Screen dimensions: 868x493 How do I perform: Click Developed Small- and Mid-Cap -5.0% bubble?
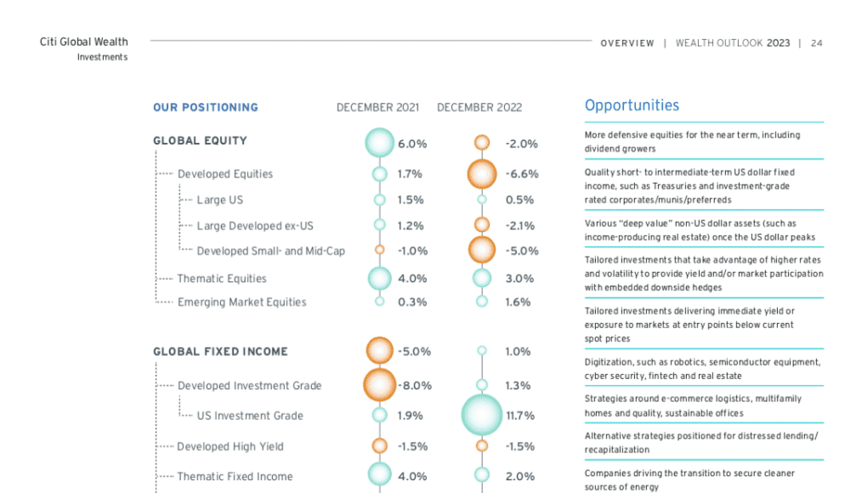tap(482, 250)
